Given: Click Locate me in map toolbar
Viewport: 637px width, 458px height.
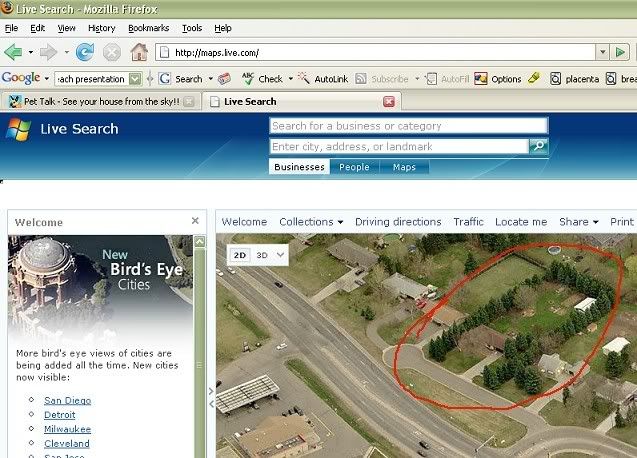Looking at the screenshot, I should coord(521,222).
